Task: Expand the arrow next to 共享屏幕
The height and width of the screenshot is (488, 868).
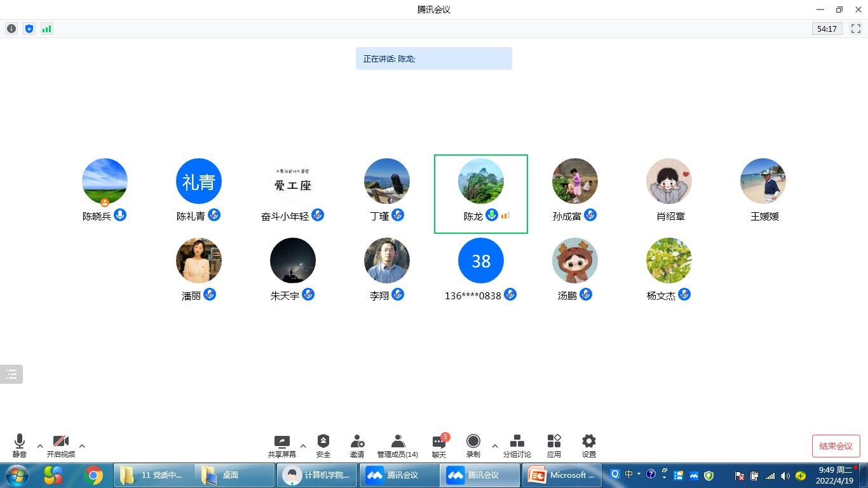Action: pyautogui.click(x=303, y=446)
